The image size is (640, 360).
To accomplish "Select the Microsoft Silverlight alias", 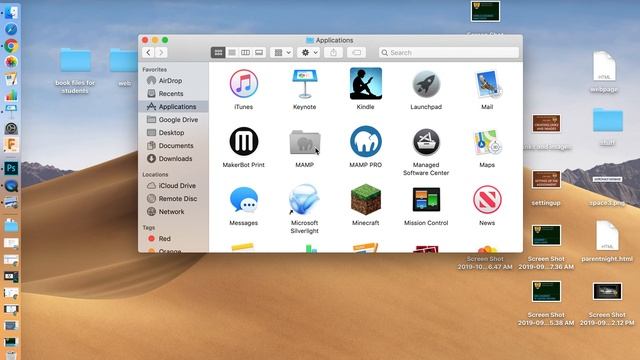I will [304, 200].
